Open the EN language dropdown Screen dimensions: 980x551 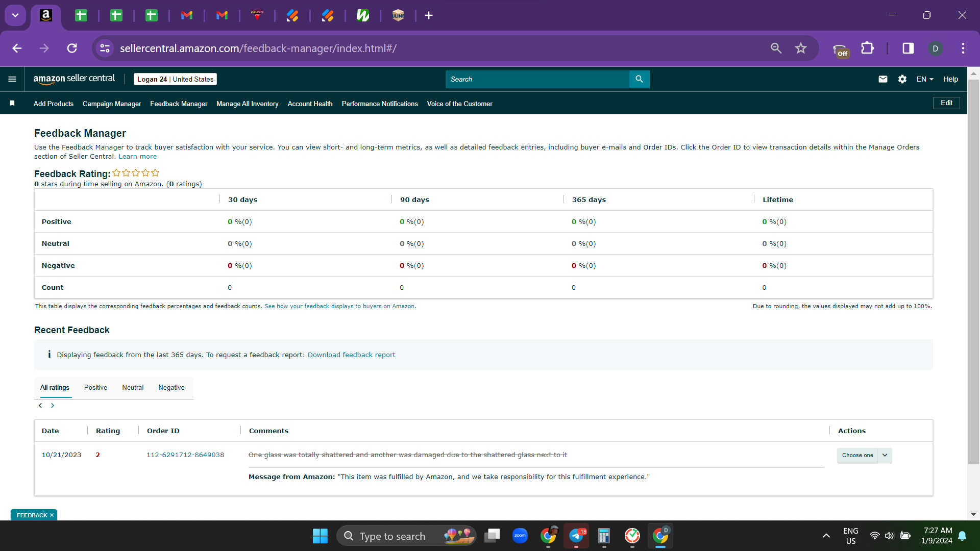925,79
